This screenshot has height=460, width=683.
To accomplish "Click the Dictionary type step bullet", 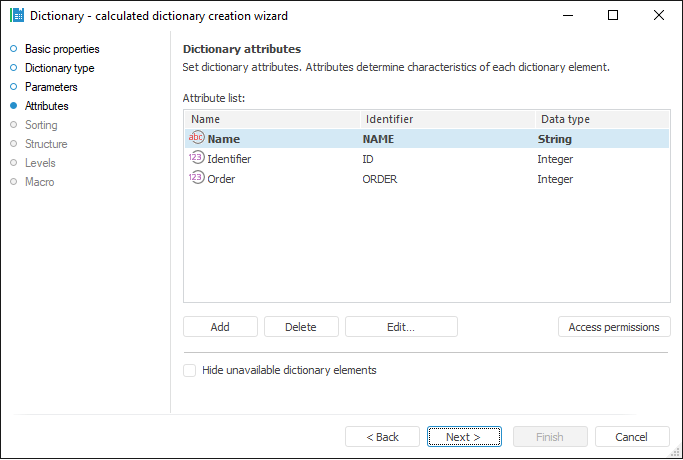I will tap(14, 68).
